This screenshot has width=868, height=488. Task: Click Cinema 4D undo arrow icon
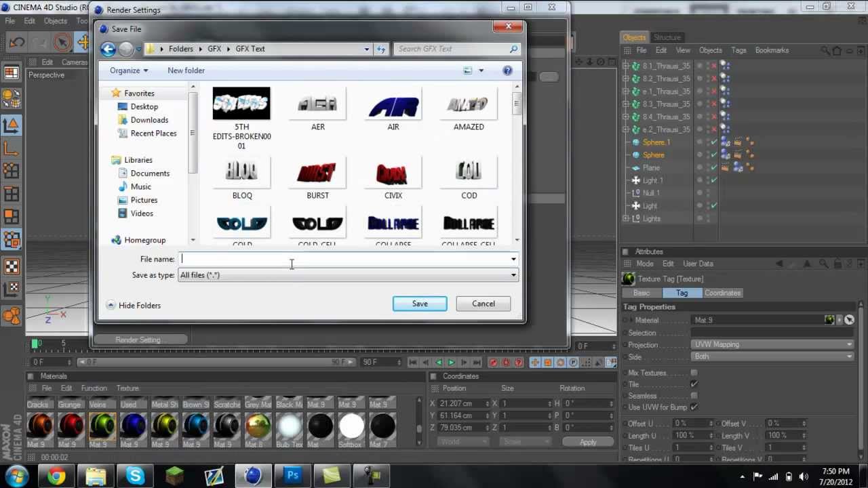17,42
